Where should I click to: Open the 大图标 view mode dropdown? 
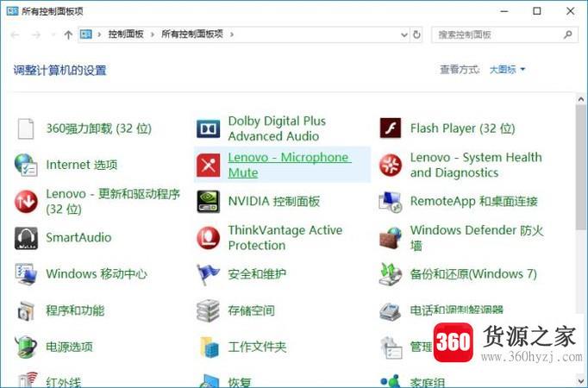click(x=507, y=69)
